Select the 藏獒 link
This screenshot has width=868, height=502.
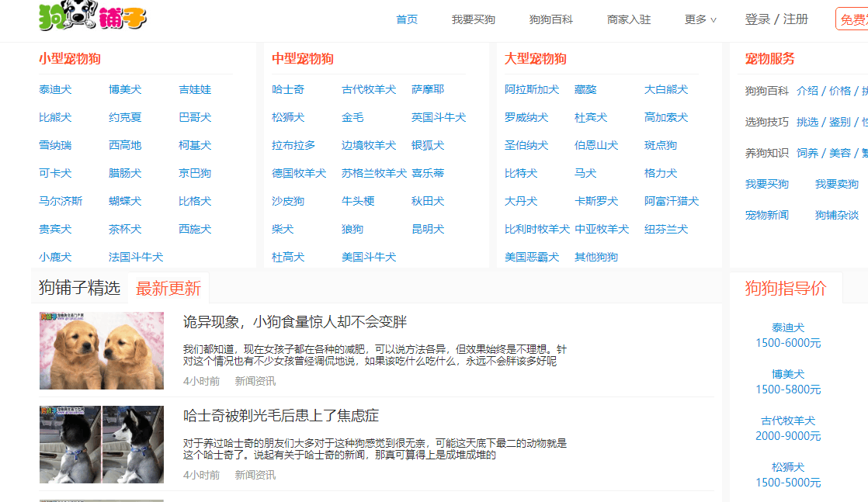click(x=585, y=90)
